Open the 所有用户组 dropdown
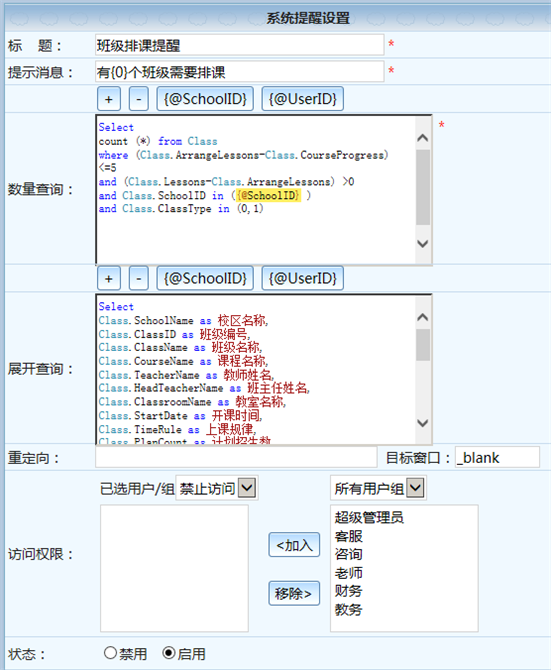 (378, 488)
